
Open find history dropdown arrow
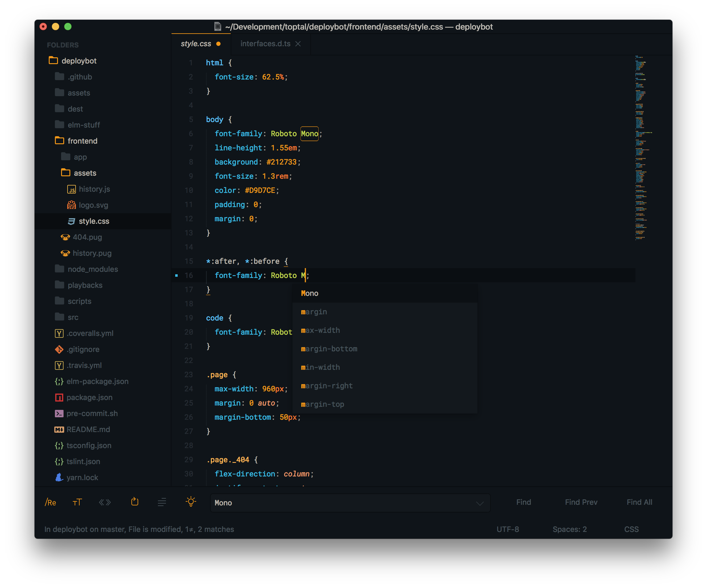[480, 503]
